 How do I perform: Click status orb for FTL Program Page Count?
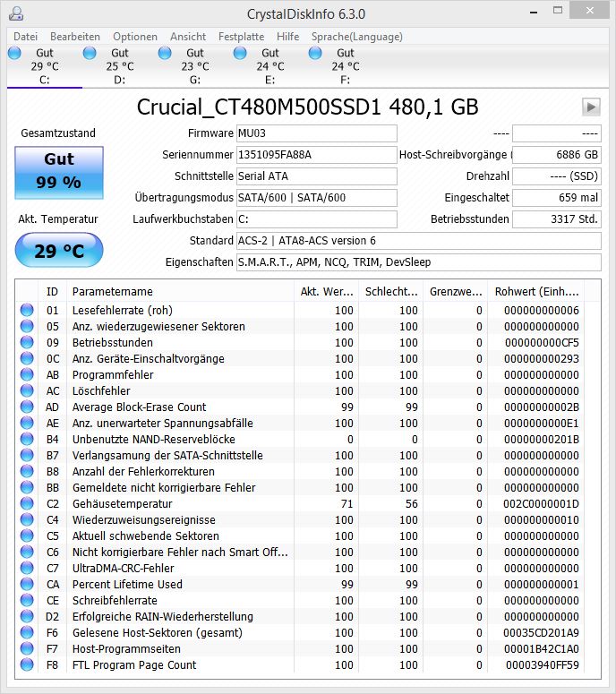click(27, 664)
